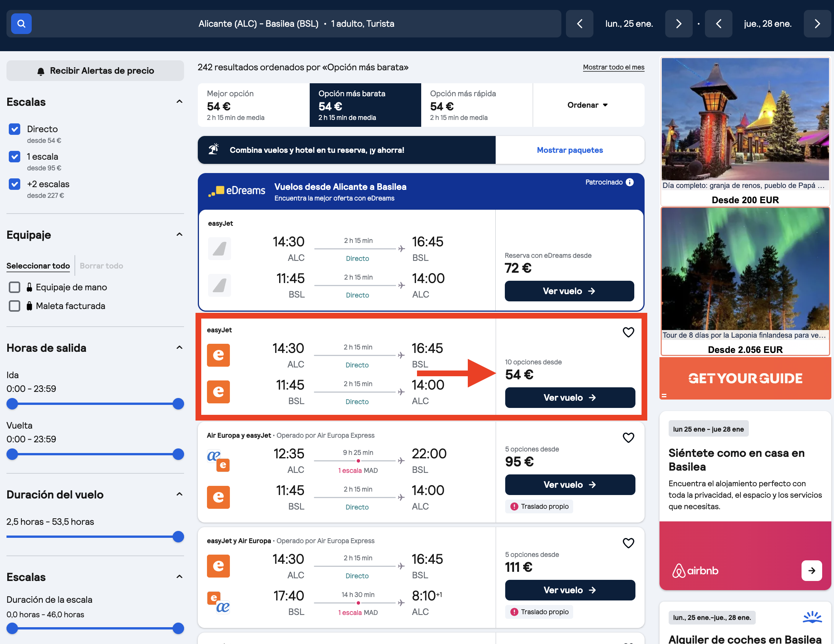
Task: Click easyJet orange logo beside 14:30 in 54 € result
Action: point(218,355)
